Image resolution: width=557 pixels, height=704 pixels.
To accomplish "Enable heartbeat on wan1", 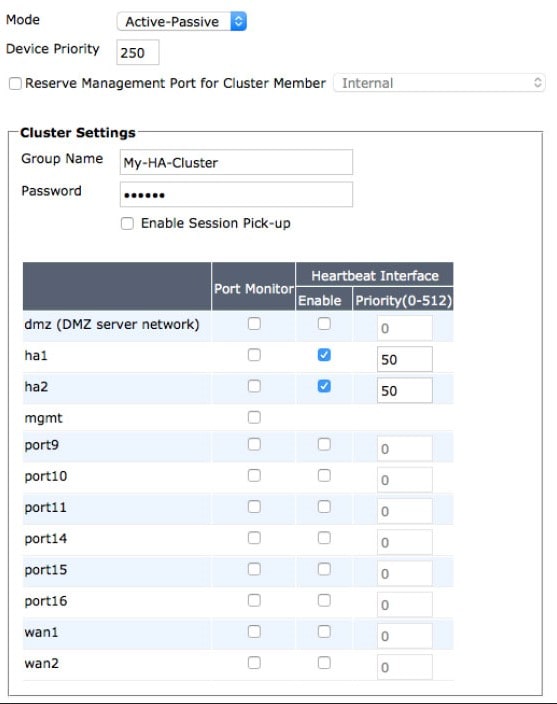I will click(324, 632).
